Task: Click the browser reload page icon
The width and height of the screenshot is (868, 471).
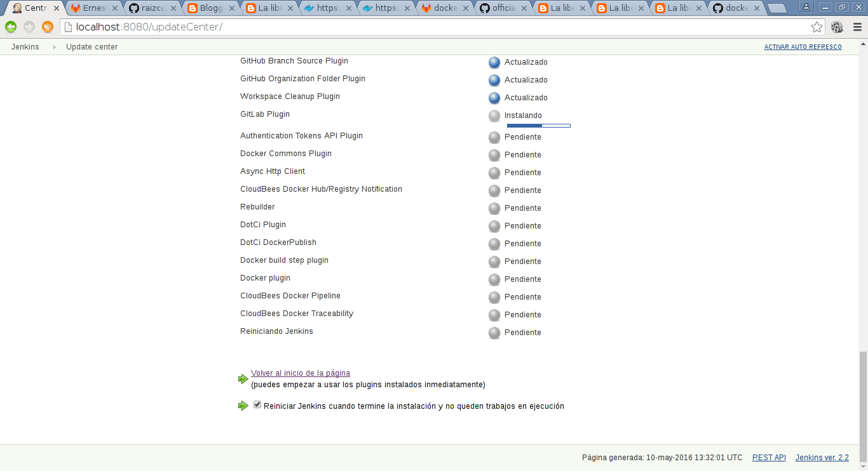Action: click(48, 27)
